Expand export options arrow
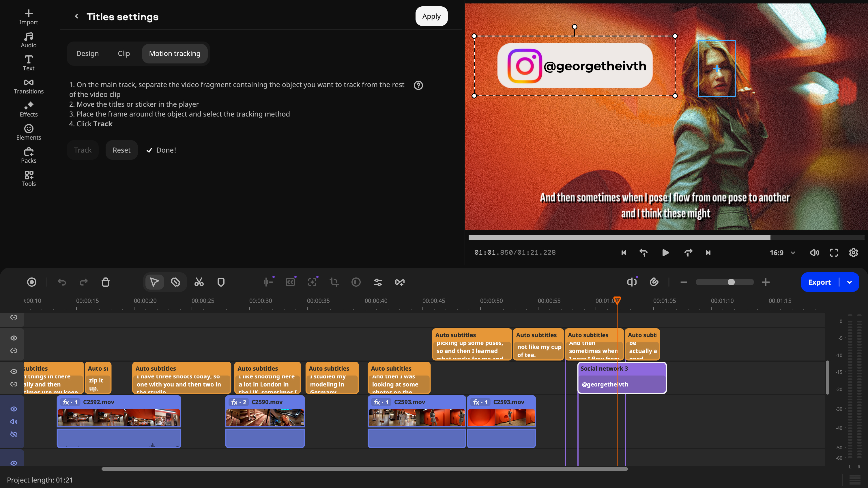 [x=850, y=282]
